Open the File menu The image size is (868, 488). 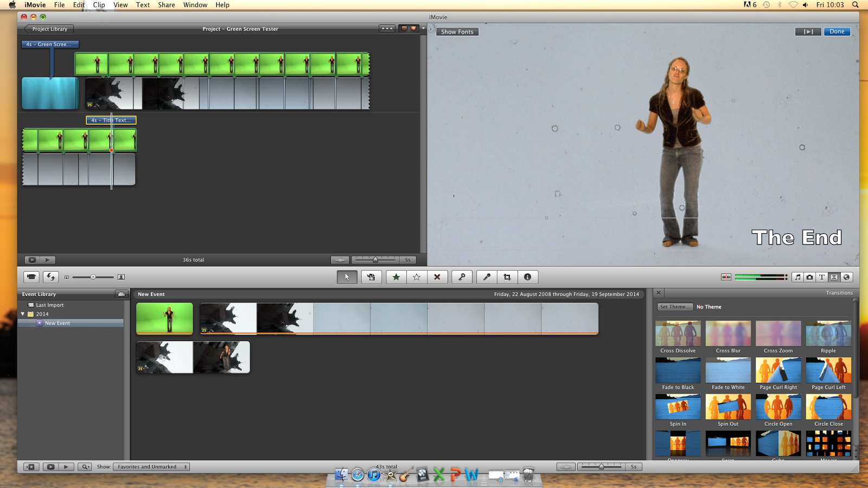(x=59, y=5)
